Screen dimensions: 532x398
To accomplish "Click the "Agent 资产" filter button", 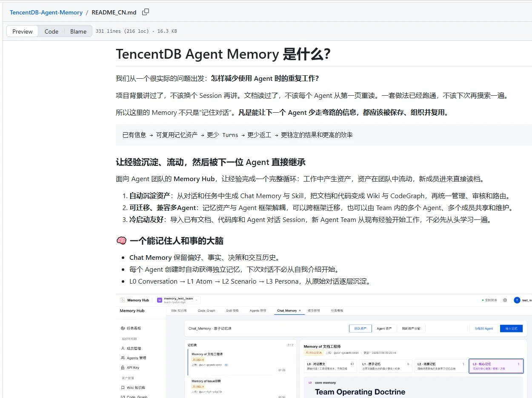I will click(x=384, y=329).
